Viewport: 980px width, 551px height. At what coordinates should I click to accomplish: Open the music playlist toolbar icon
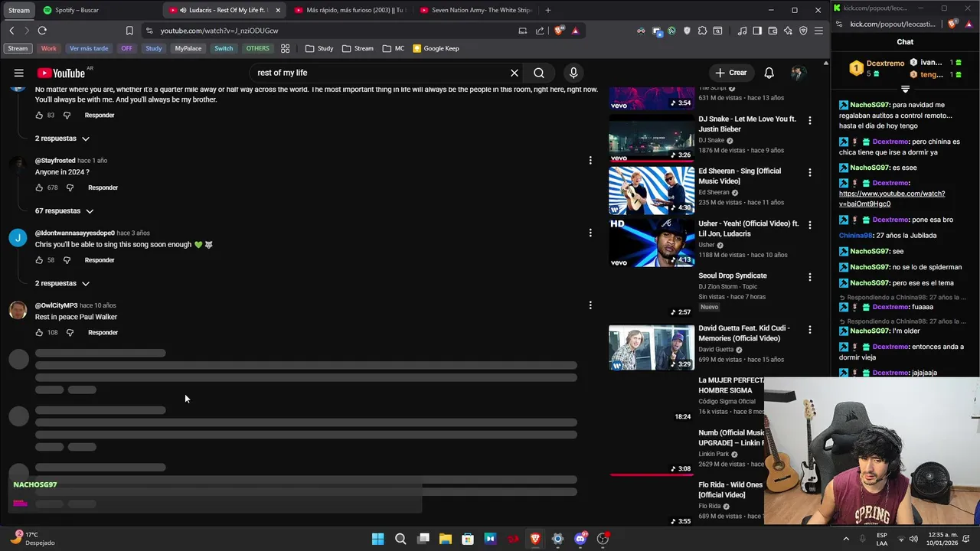742,31
